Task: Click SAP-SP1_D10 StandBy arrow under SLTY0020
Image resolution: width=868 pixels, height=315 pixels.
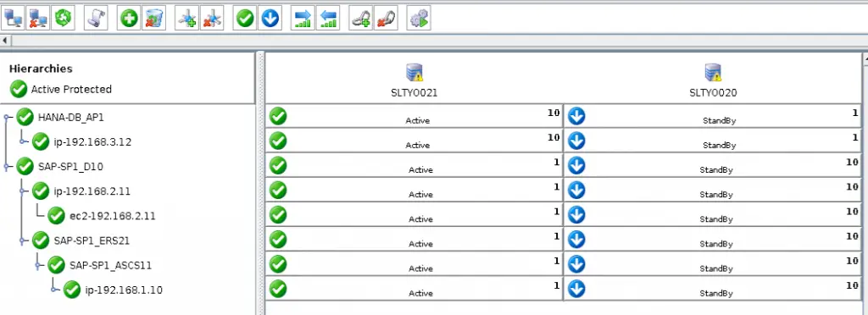Action: click(x=576, y=166)
